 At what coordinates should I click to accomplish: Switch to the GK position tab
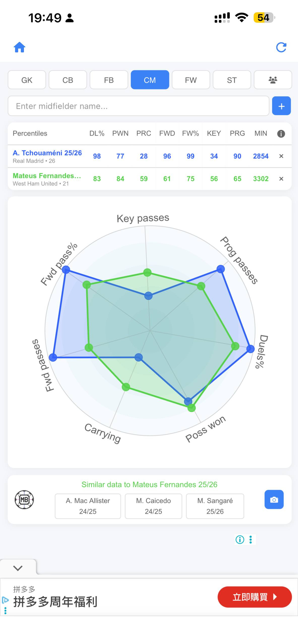tap(27, 80)
